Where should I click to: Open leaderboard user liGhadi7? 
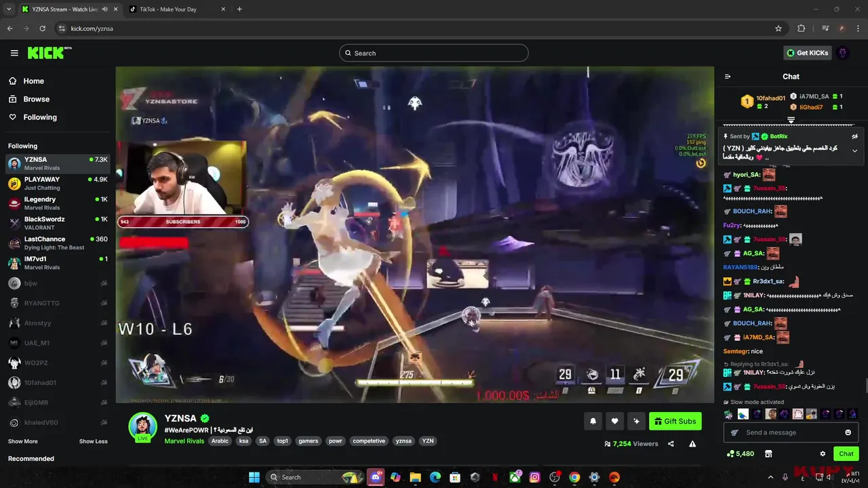(811, 107)
